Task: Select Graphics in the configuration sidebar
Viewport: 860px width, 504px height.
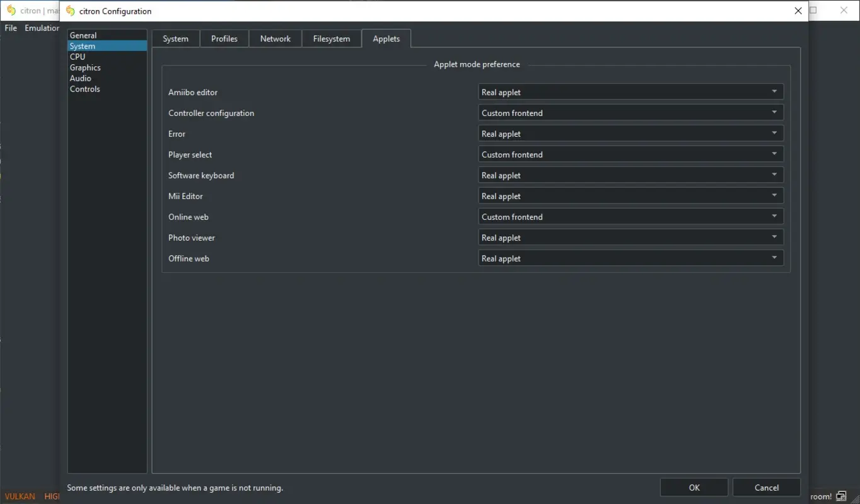Action: [x=85, y=67]
